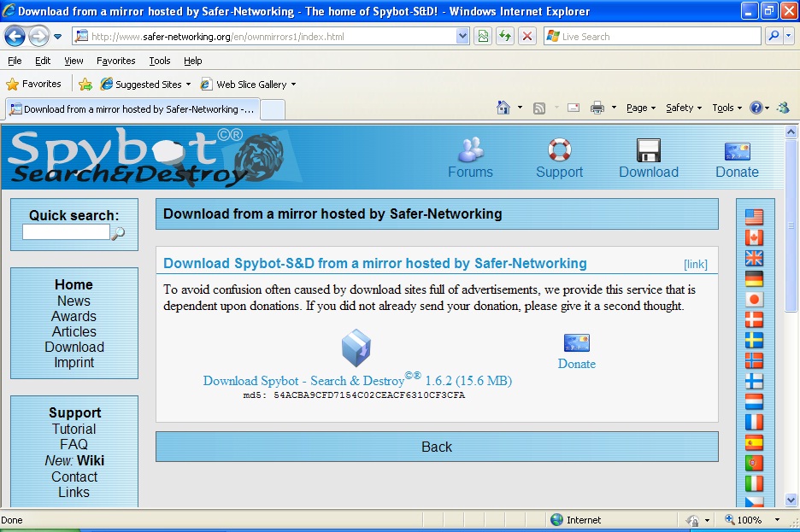Open Web Slice Gallery dropdown

[x=248, y=84]
